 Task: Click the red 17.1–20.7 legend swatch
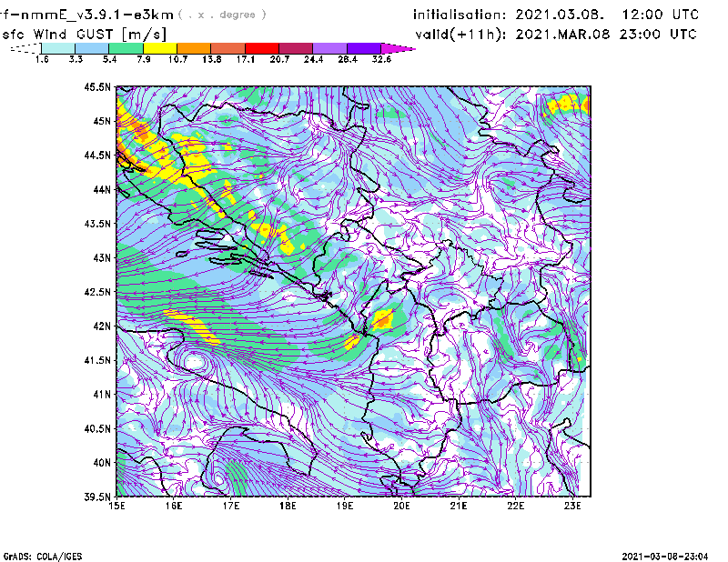pos(262,48)
